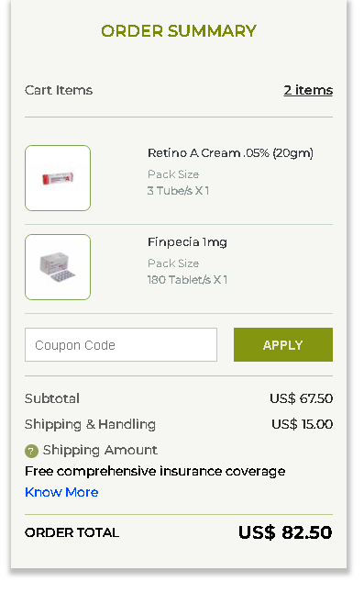This screenshot has width=364, height=593.
Task: Select the 180 Tablet/s X 1 pack size text
Action: coord(187,280)
